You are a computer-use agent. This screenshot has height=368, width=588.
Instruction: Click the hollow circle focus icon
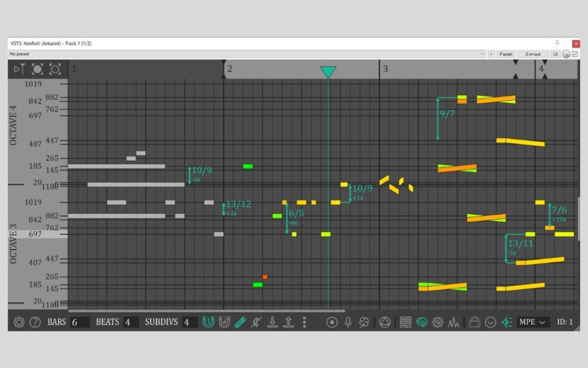[55, 69]
